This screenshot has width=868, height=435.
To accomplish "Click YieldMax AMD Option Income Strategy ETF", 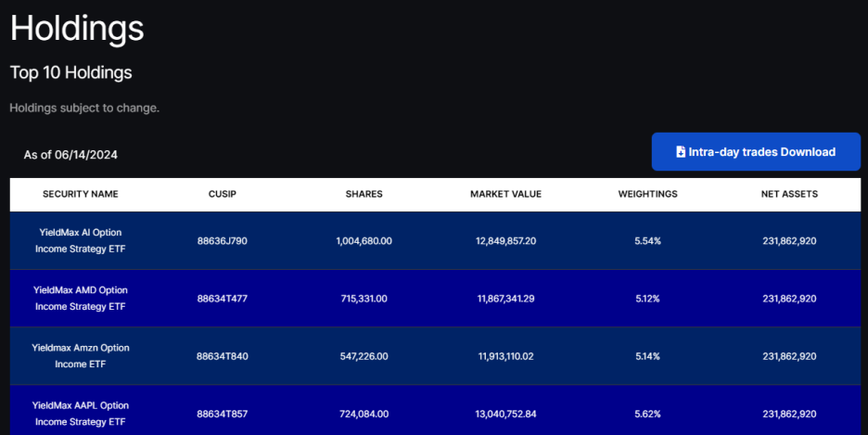I will coord(81,299).
